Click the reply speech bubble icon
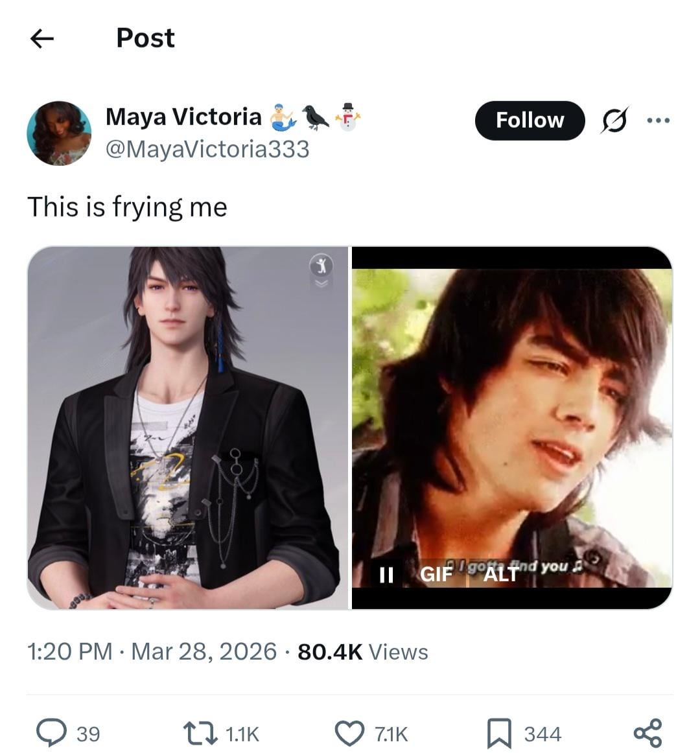 click(49, 733)
